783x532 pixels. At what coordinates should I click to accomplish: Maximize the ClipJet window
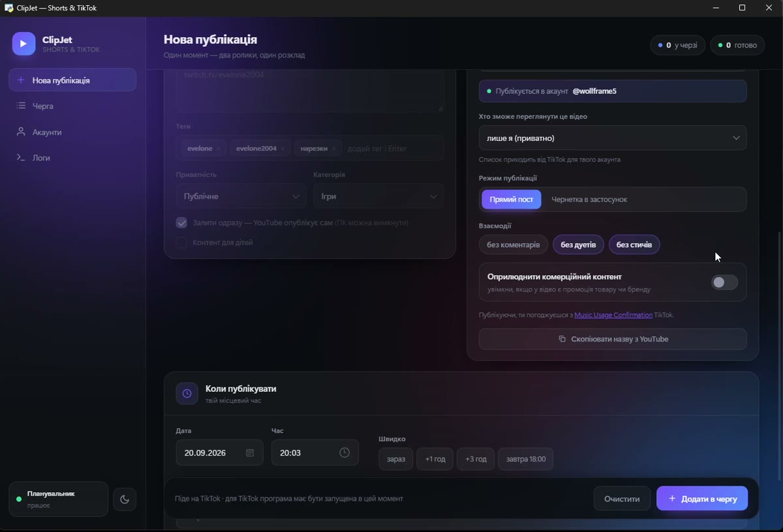742,8
